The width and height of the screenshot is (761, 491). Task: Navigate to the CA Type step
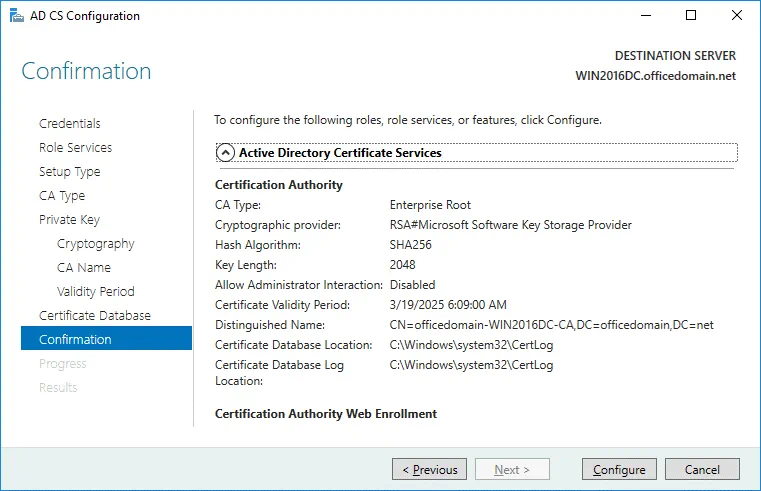click(x=62, y=196)
